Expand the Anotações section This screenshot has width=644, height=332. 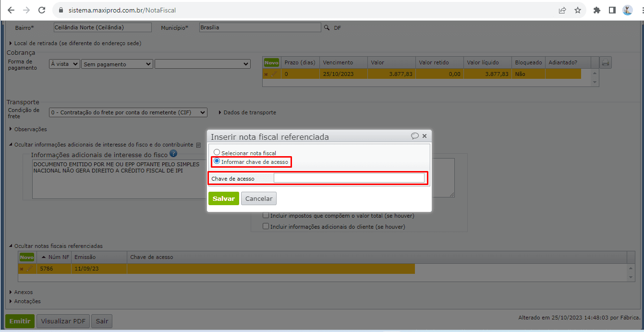coord(25,301)
